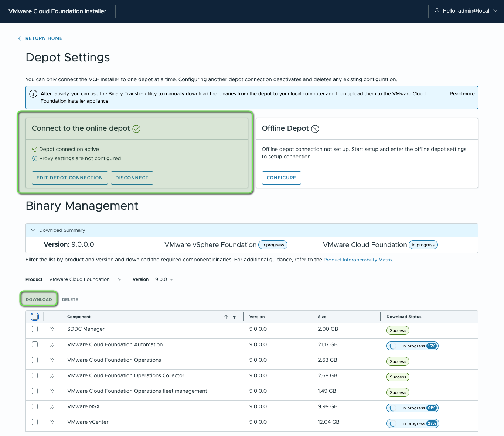Click the Component column filter icon
The width and height of the screenshot is (504, 436).
[234, 317]
